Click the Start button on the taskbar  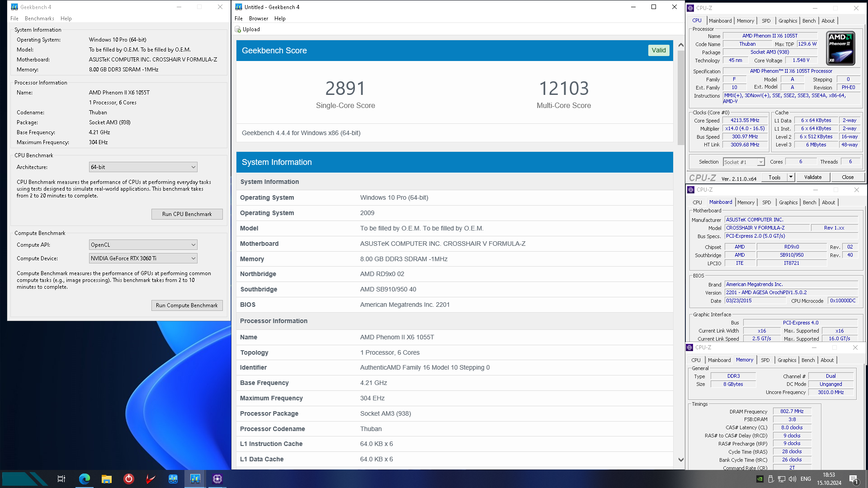(x=25, y=479)
